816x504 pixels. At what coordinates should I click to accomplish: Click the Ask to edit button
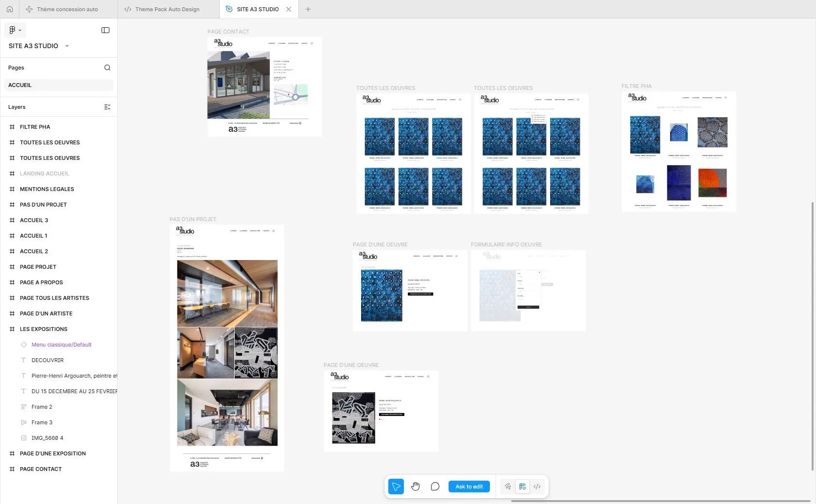pos(469,486)
